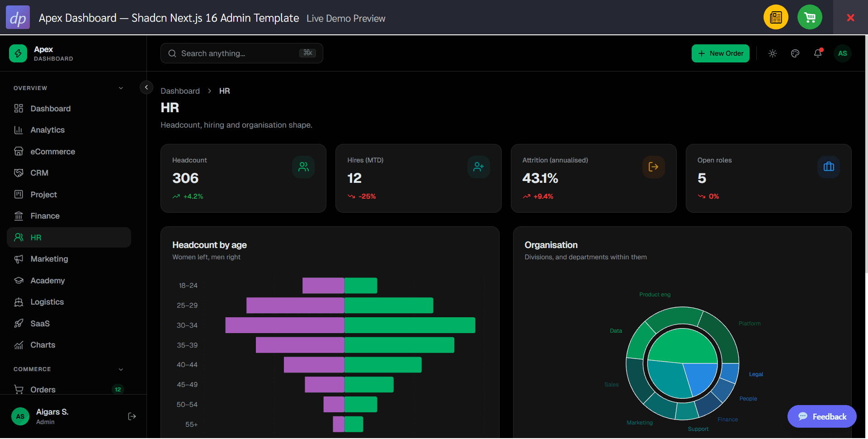The image size is (868, 439).
Task: Open Finance page in sidebar
Action: (x=69, y=216)
